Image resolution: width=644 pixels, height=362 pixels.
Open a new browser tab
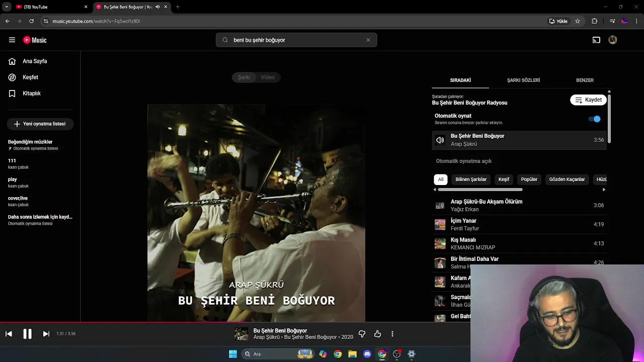178,7
